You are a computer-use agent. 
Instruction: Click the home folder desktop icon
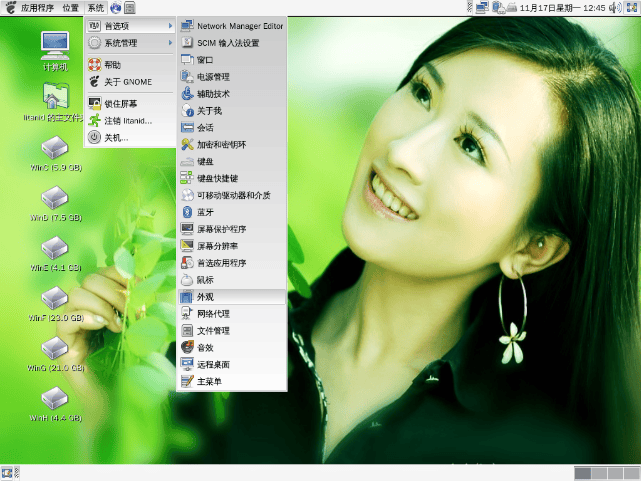(x=55, y=98)
